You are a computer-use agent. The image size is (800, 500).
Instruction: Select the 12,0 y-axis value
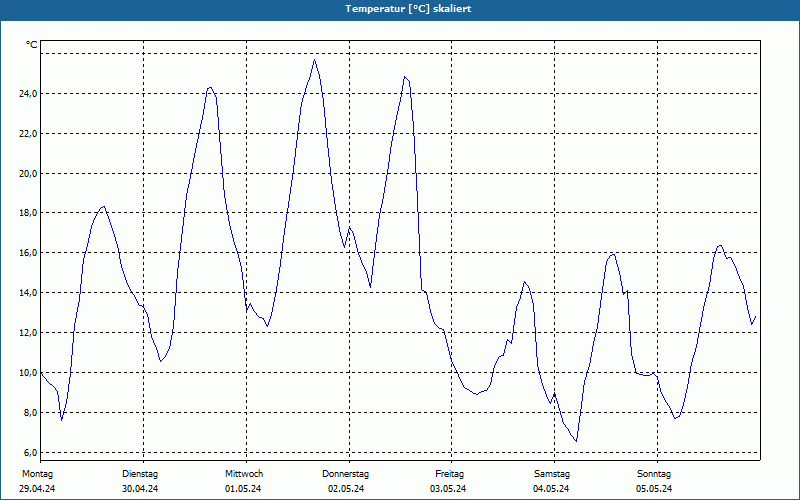pos(28,333)
